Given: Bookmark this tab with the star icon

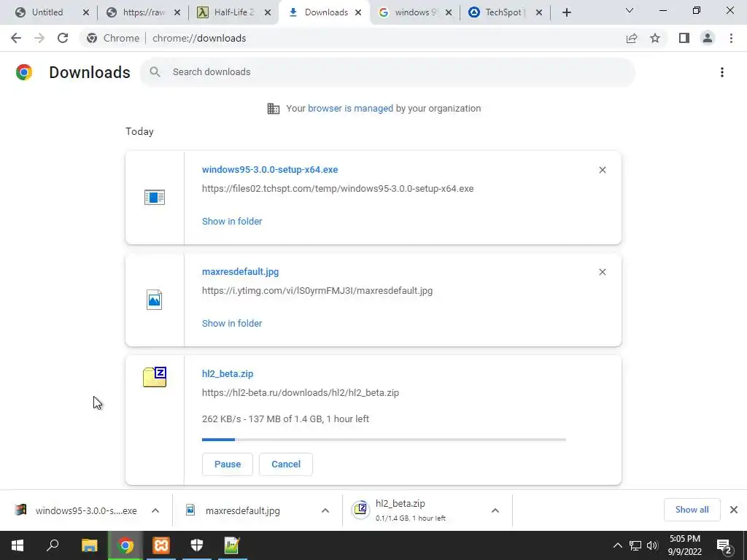Looking at the screenshot, I should point(655,38).
